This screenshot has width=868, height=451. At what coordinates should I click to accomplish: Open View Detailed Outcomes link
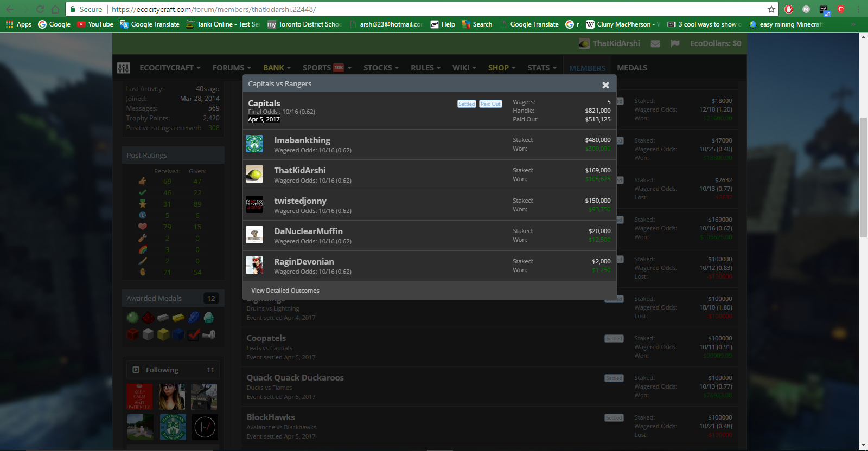pos(285,291)
